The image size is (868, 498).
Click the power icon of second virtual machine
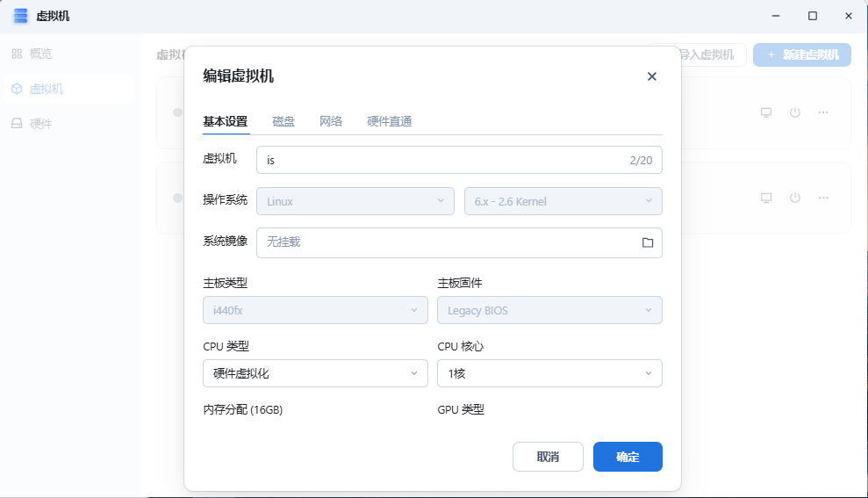(x=794, y=198)
